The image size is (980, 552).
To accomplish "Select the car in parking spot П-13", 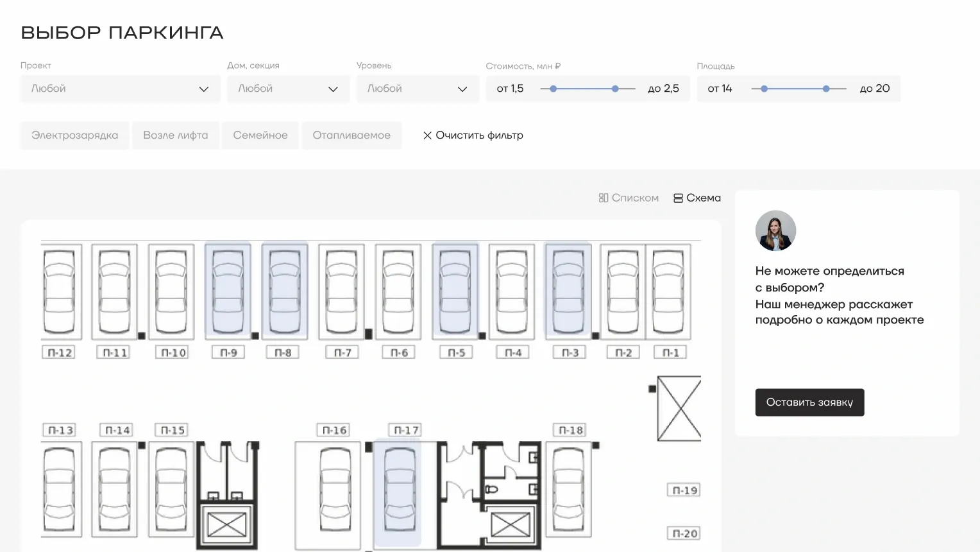I will pyautogui.click(x=59, y=489).
